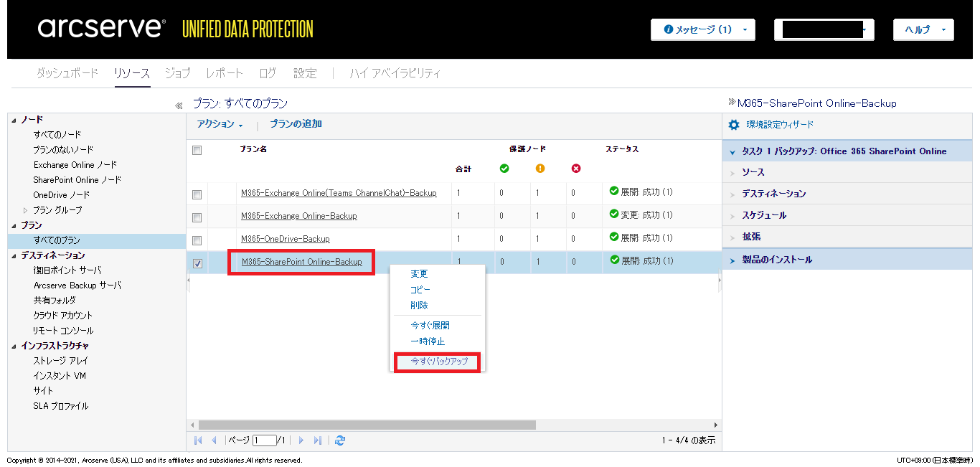Toggle the select-all checkbox in header
The width and height of the screenshot is (980, 467).
[x=197, y=150]
